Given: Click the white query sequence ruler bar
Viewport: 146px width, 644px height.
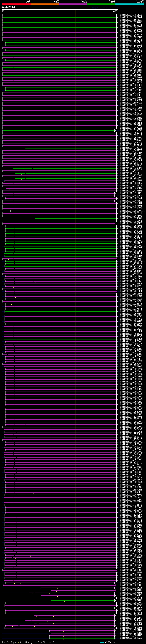Looking at the screenshot, I should (60, 10).
